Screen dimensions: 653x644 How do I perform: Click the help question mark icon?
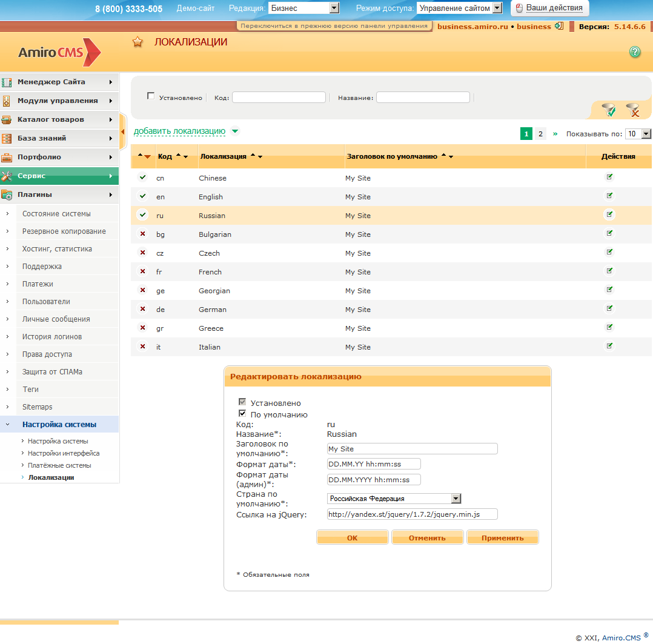(635, 52)
